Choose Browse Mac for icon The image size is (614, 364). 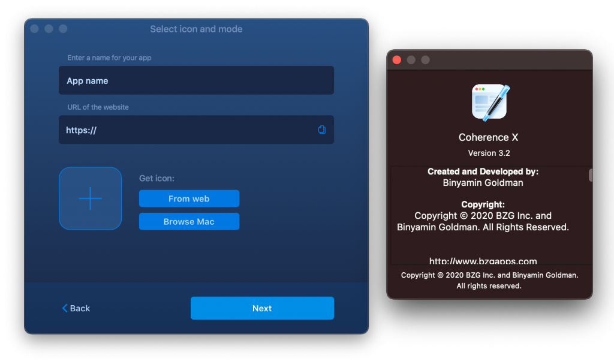[x=189, y=221]
